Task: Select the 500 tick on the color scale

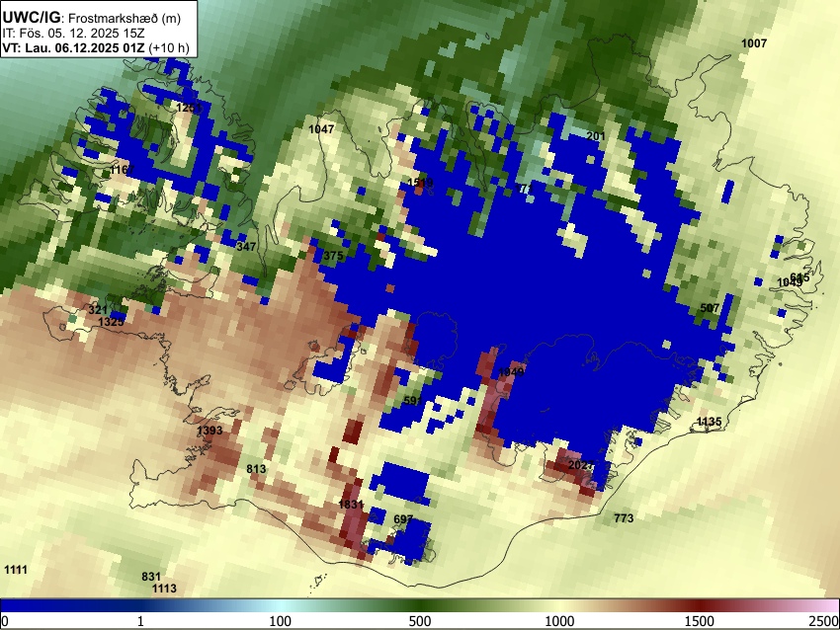Action: [x=420, y=621]
